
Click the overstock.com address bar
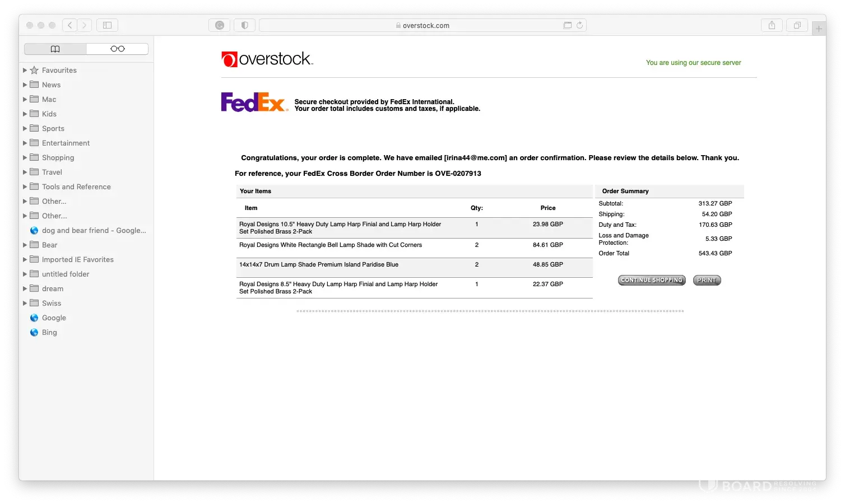point(422,25)
